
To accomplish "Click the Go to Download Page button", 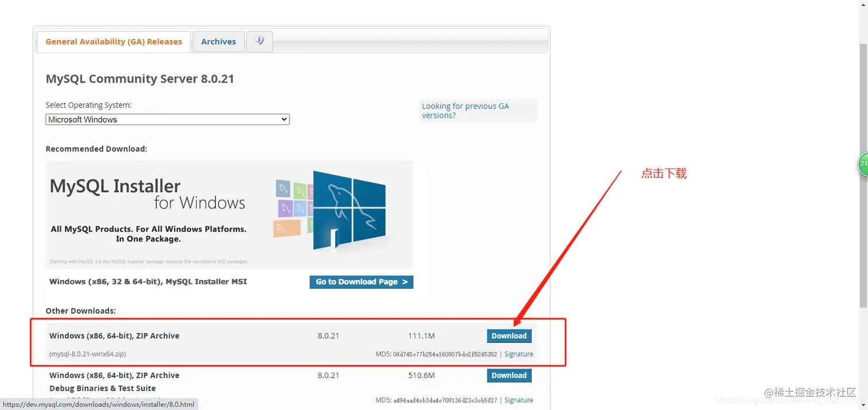I will tap(361, 282).
